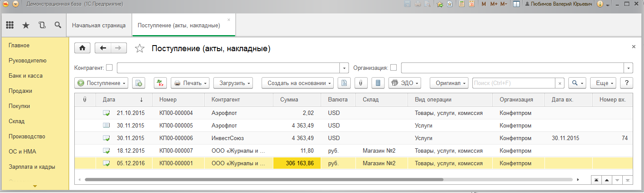Click into the Поиск (Ctrl+F) field
644x193 pixels.
click(514, 83)
